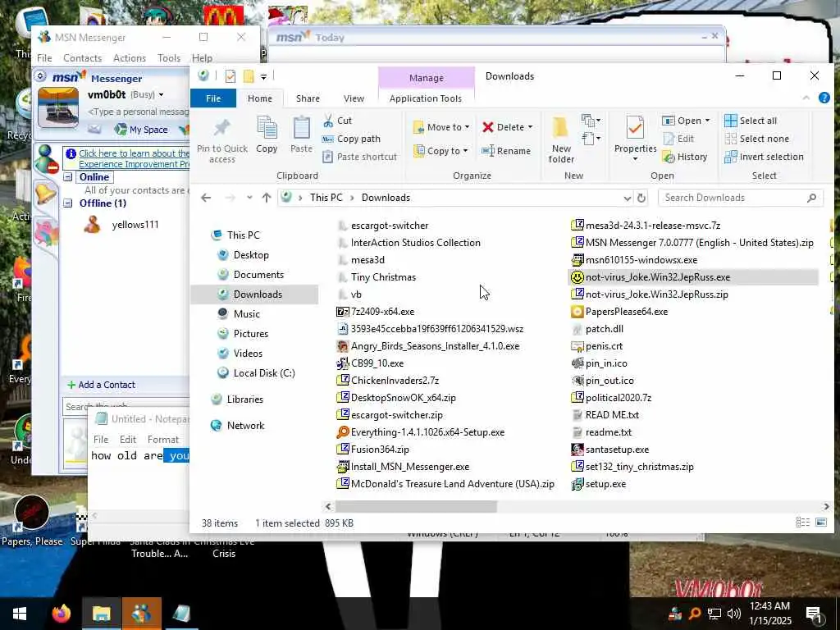Click File Explorer taskbar icon
Image resolution: width=840 pixels, height=630 pixels.
click(x=101, y=614)
